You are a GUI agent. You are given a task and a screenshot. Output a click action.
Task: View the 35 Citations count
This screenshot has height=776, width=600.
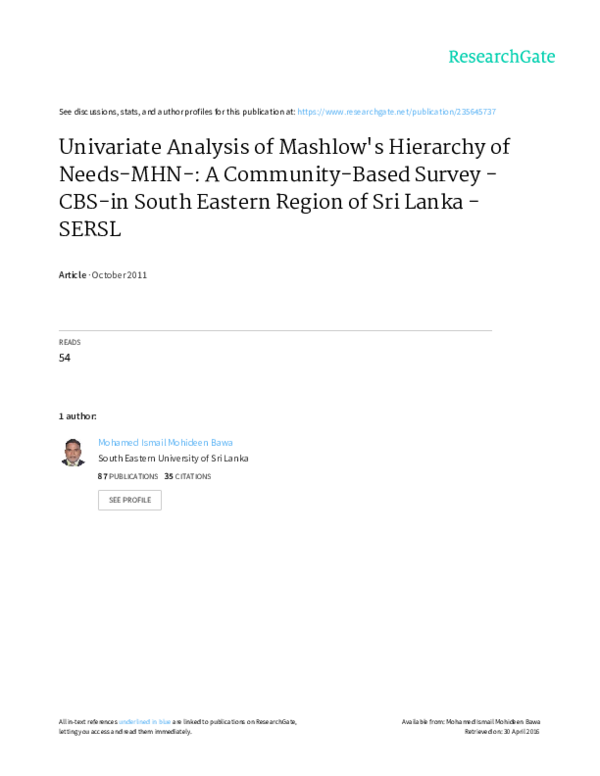188,476
